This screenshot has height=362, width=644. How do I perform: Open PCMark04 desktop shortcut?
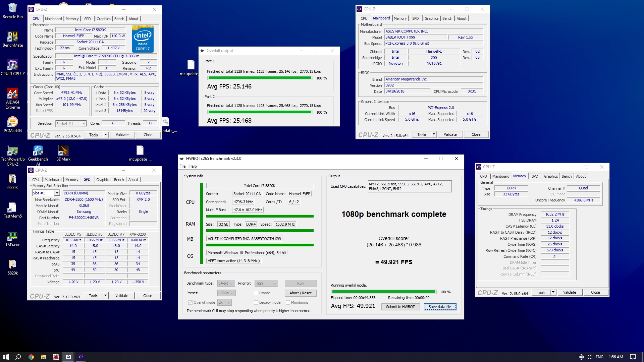point(12,125)
